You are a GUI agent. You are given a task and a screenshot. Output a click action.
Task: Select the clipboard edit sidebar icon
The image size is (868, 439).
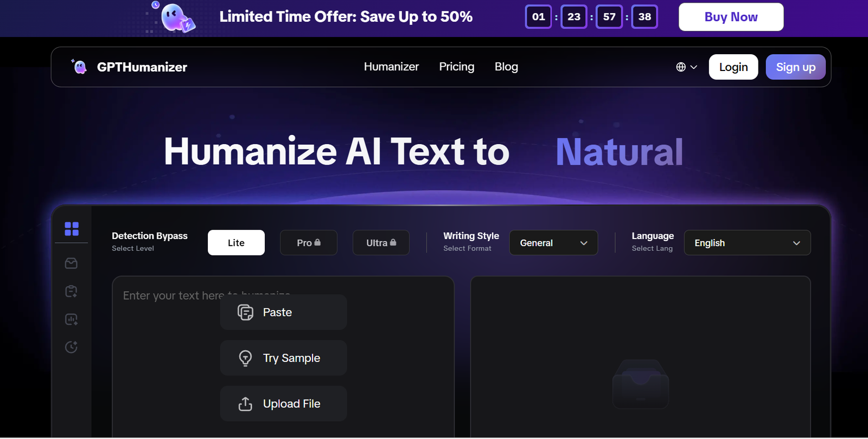71,291
